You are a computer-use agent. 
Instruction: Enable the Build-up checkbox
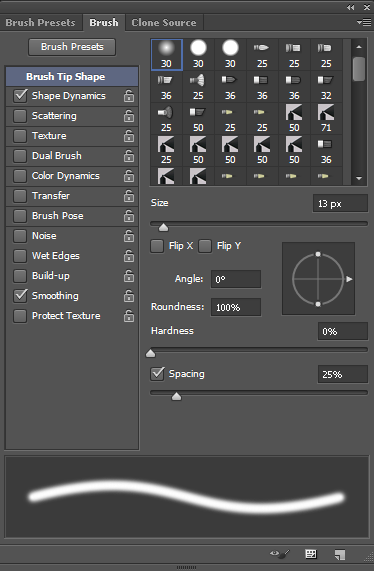click(x=20, y=276)
